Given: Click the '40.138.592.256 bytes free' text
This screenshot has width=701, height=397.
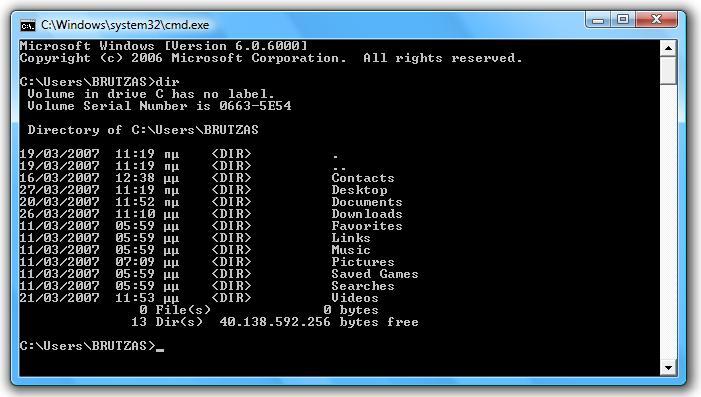Looking at the screenshot, I should tap(319, 322).
